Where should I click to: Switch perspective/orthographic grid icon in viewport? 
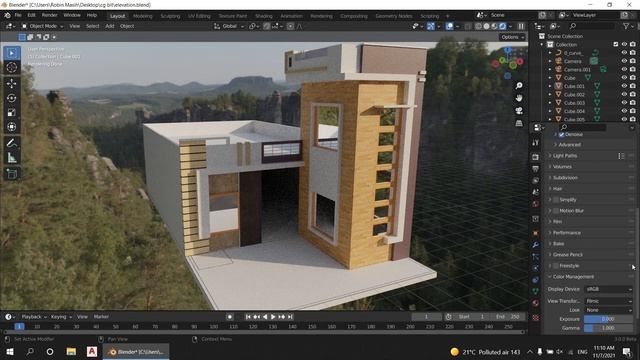(x=519, y=123)
